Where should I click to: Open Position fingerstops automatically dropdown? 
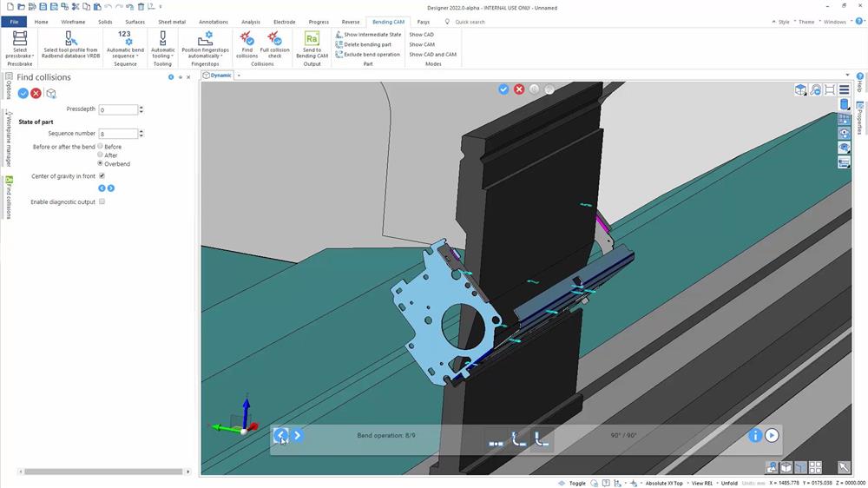205,56
